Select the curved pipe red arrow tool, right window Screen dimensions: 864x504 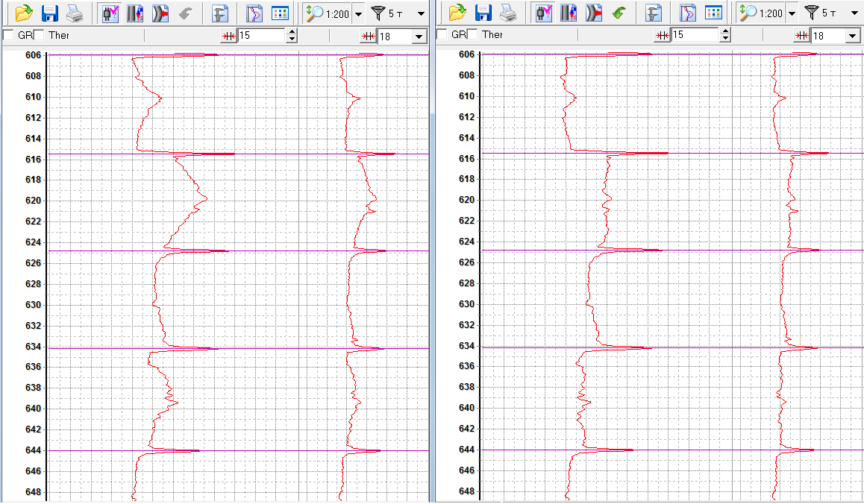pyautogui.click(x=593, y=13)
